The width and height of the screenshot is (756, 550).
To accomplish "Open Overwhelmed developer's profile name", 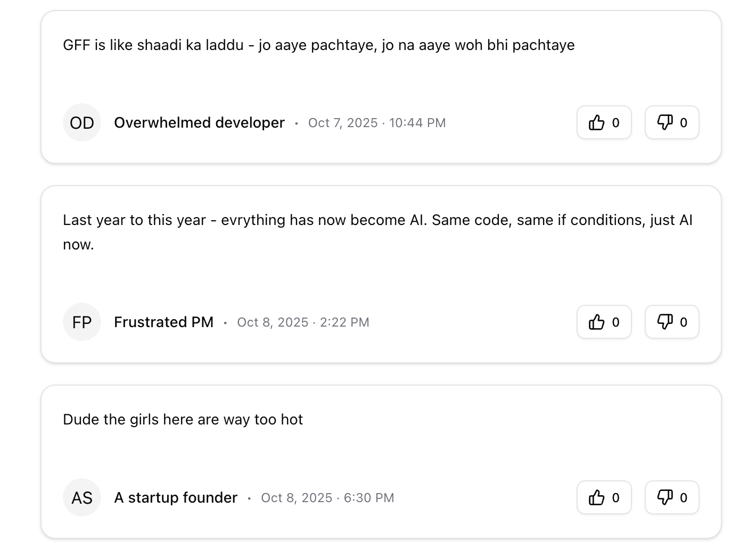I will [199, 122].
